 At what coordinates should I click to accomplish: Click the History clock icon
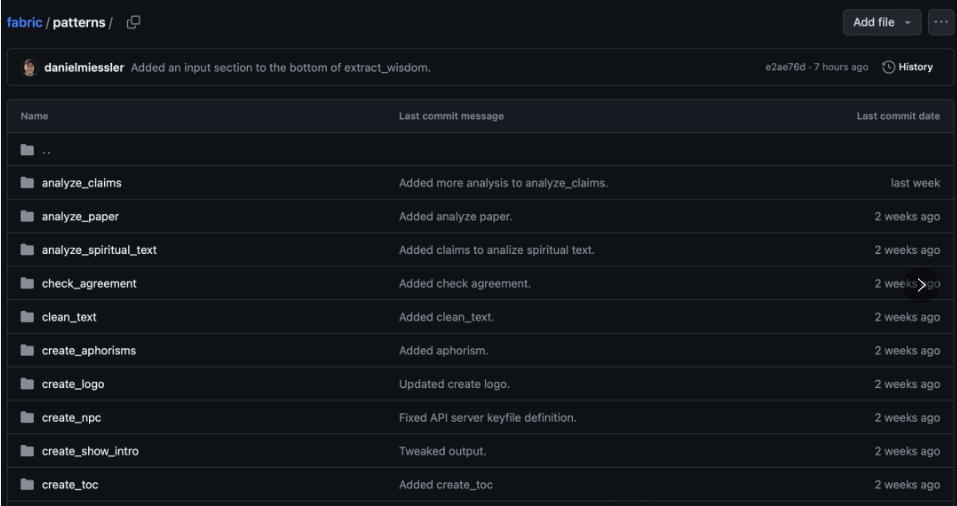[x=889, y=67]
